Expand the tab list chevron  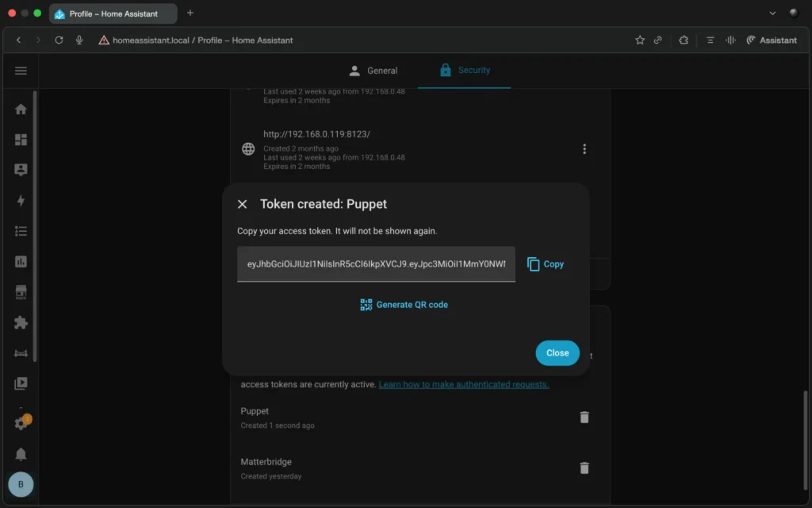coord(772,13)
